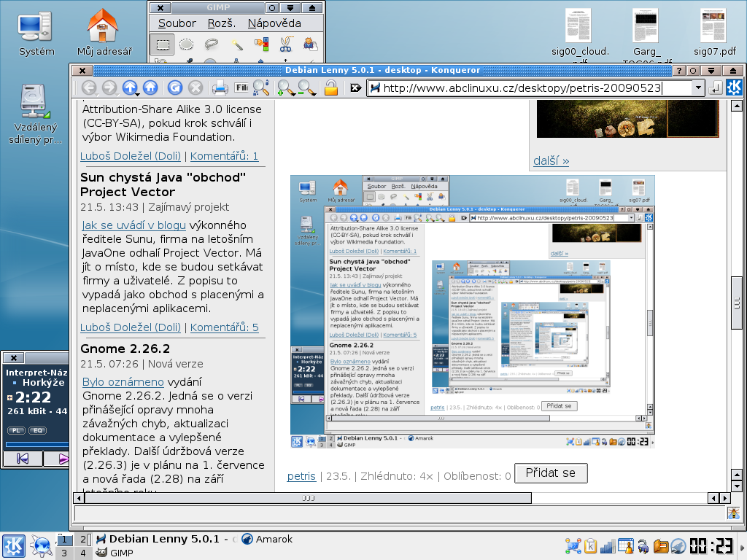Click embedded desktop screenshot thumbnail
This screenshot has width=747, height=560.
coord(473,311)
